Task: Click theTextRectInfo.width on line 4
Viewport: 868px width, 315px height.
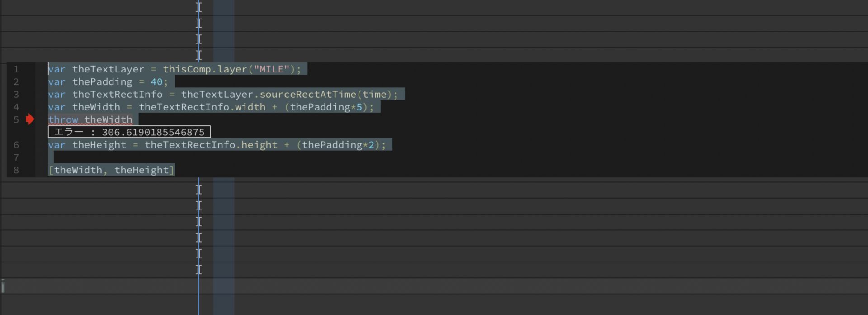Action: pos(202,107)
